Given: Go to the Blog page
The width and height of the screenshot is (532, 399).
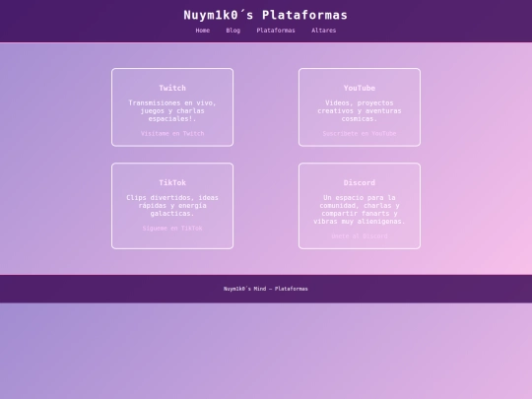Looking at the screenshot, I should 233,31.
